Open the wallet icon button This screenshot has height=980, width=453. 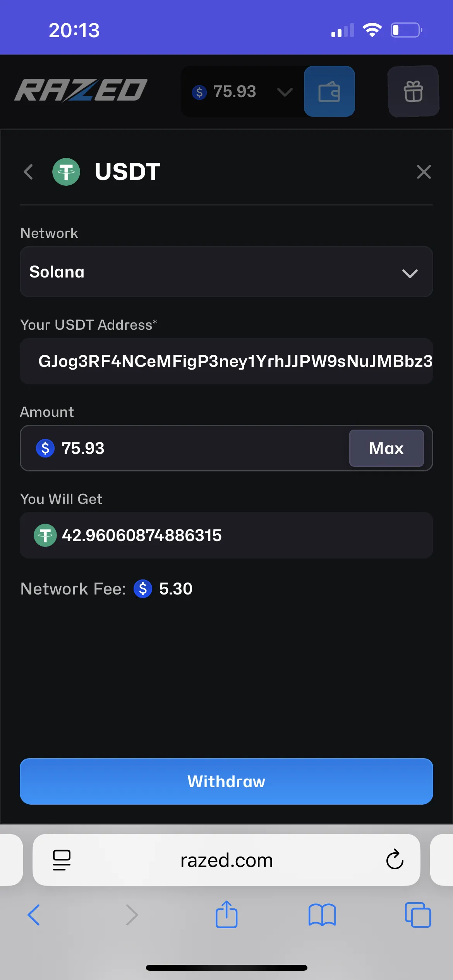pos(329,92)
